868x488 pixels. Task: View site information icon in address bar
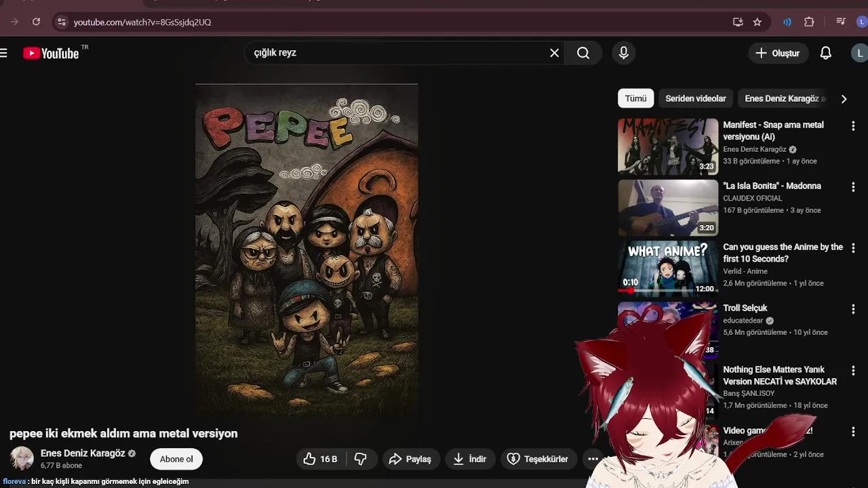point(61,22)
